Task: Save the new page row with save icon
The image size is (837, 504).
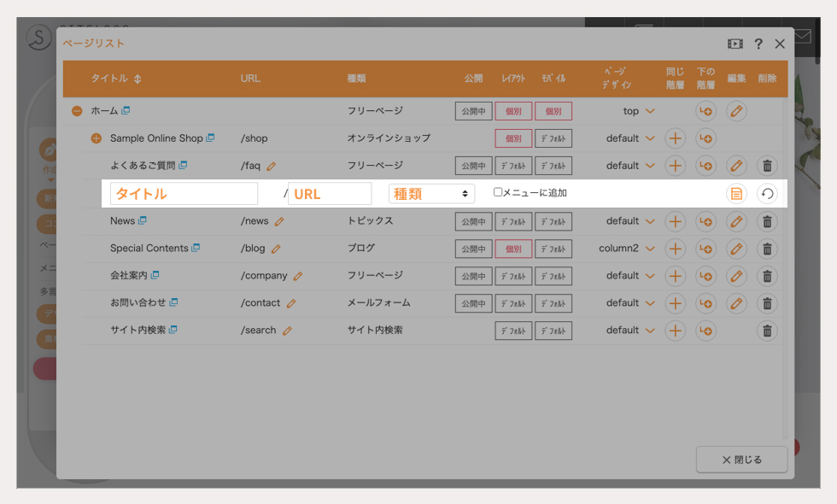Action: [x=736, y=194]
